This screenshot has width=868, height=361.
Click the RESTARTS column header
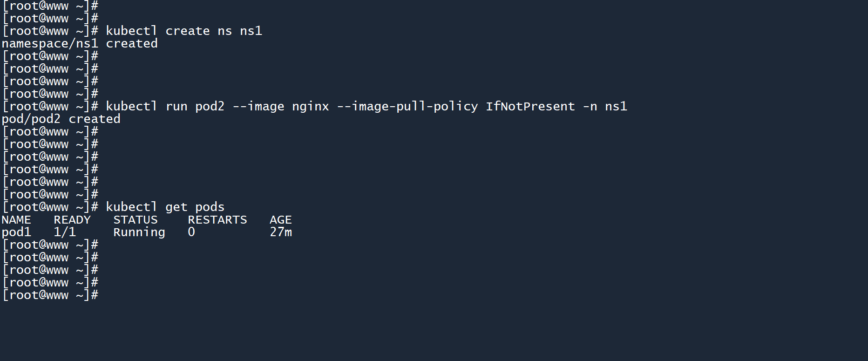tap(217, 220)
